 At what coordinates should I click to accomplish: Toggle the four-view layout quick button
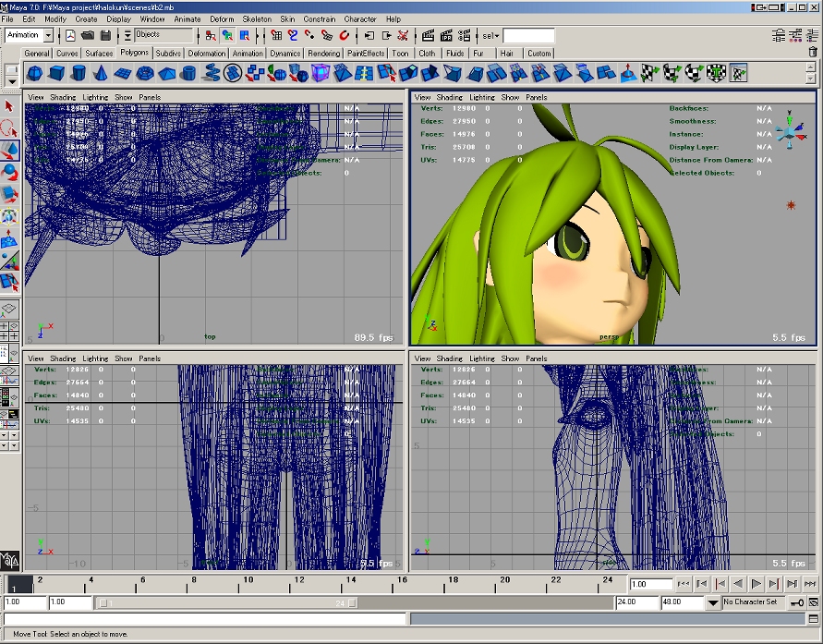coord(9,330)
